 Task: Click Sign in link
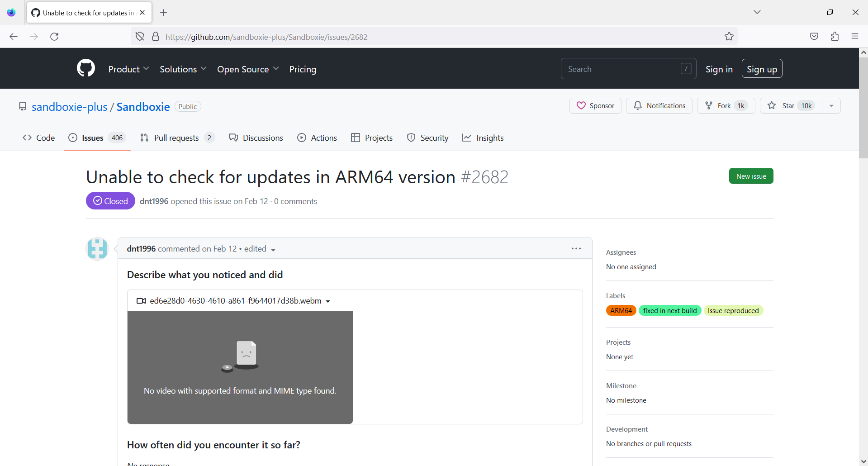point(719,69)
